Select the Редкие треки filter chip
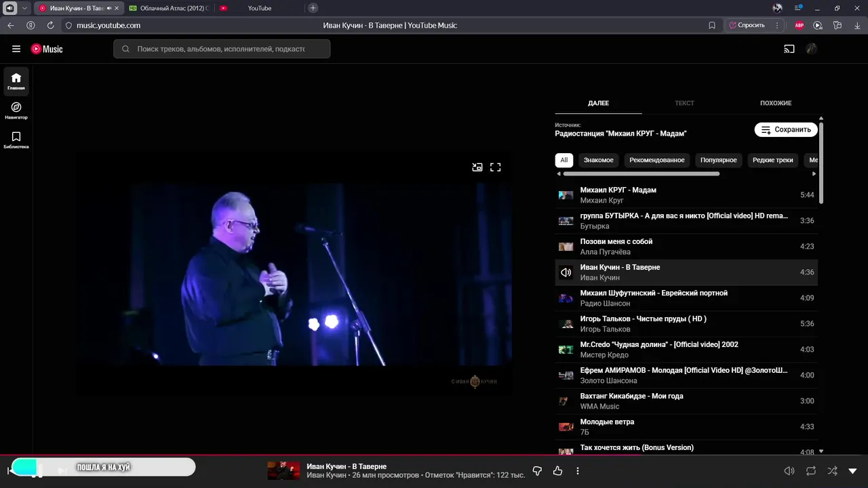Viewport: 868px width, 488px height. pos(773,160)
